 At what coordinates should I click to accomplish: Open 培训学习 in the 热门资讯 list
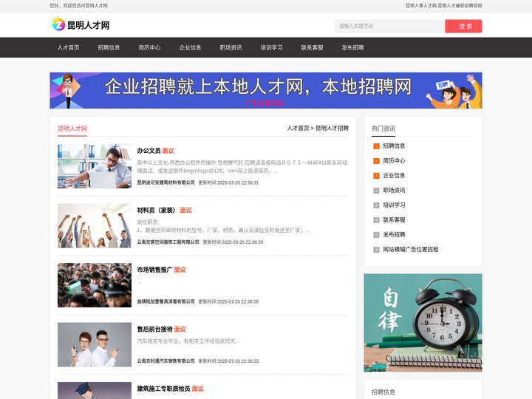(394, 205)
